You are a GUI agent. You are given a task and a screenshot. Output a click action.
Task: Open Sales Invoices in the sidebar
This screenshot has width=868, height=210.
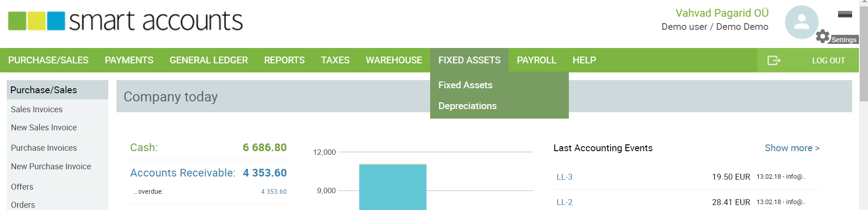(37, 110)
